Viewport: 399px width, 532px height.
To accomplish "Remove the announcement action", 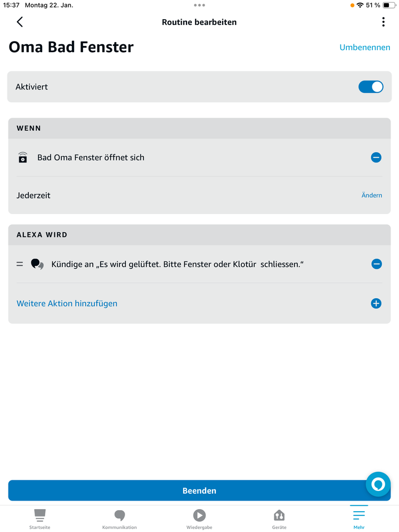I will pos(376,264).
